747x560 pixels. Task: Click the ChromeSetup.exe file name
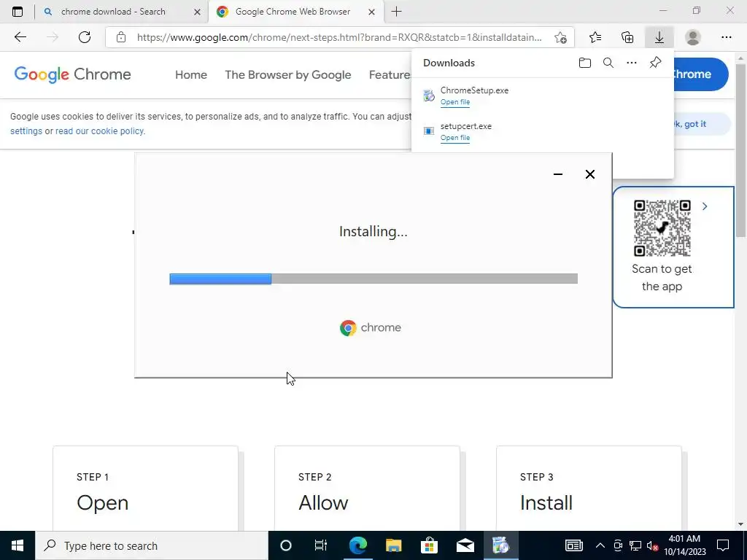tap(474, 90)
